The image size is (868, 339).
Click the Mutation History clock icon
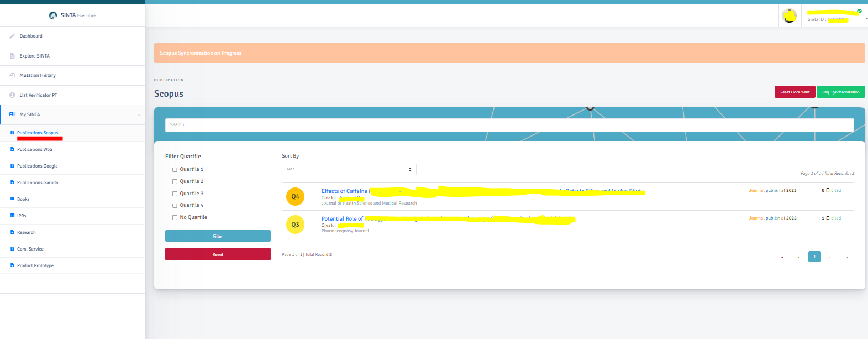click(12, 75)
